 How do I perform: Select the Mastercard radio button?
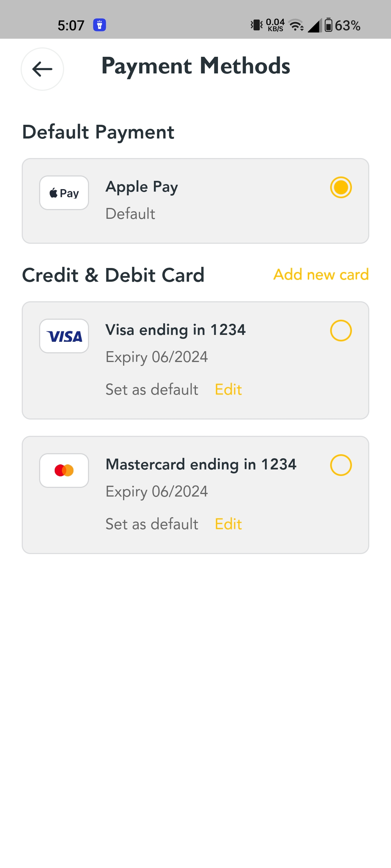coord(341,465)
